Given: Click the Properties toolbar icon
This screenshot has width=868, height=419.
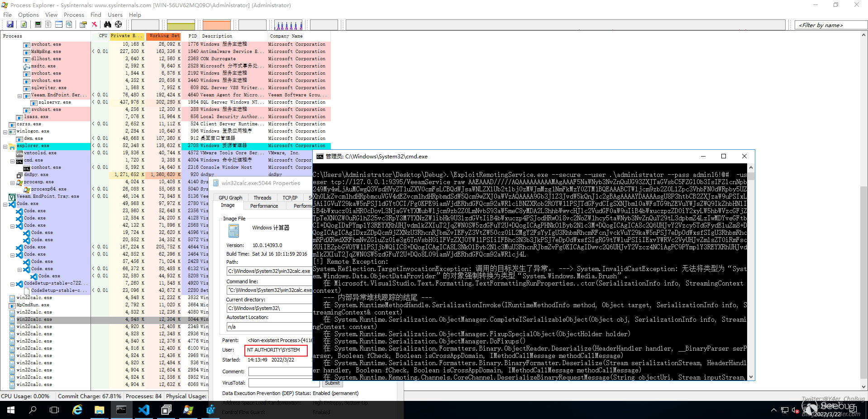Looking at the screenshot, I should coord(83,24).
